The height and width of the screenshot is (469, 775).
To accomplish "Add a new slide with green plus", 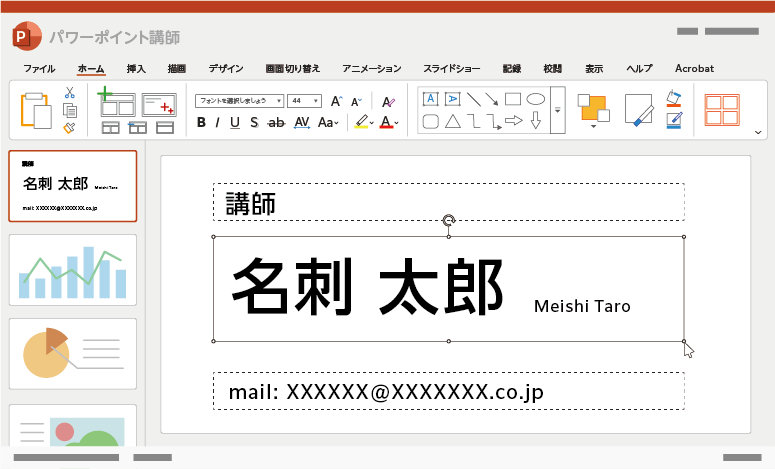I will (x=117, y=101).
